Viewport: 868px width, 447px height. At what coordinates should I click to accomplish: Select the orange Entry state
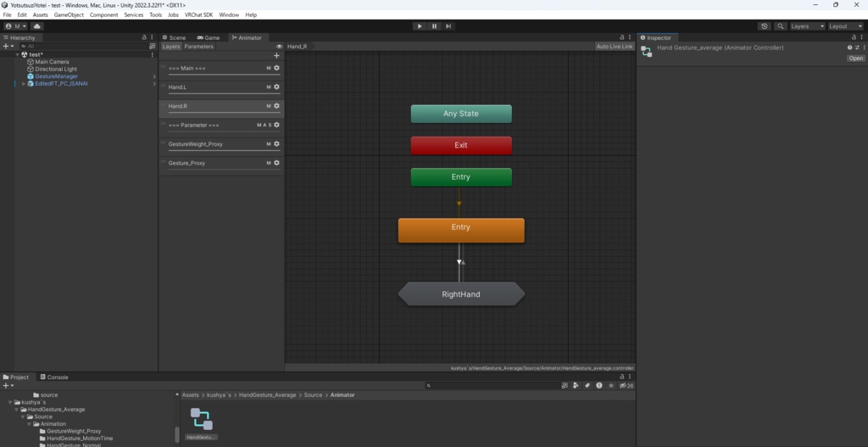pos(461,230)
